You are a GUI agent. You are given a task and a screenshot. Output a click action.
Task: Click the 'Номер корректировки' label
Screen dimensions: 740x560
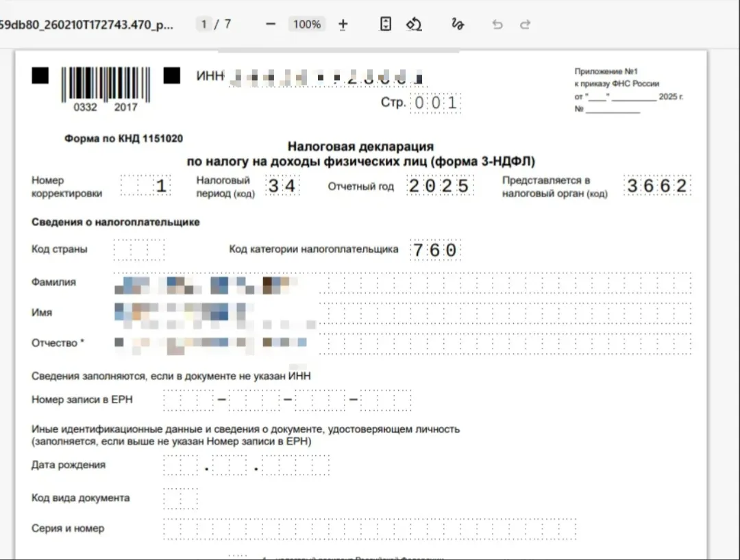[66, 187]
